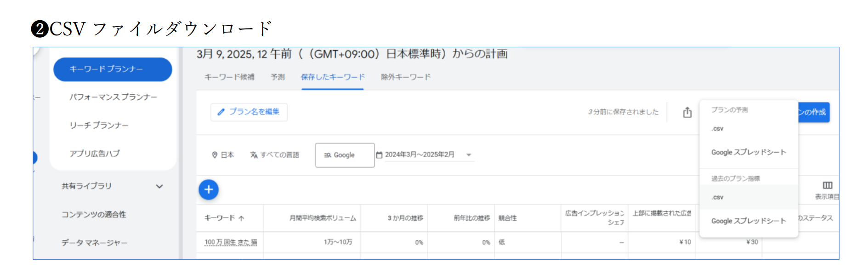
Task: Expand the shared library section
Action: point(159,186)
